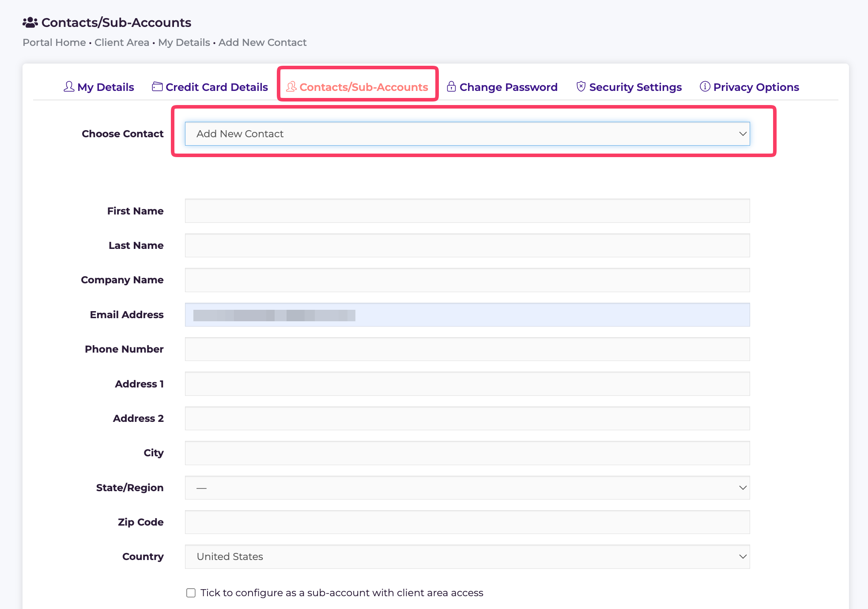Click the Add New Contact breadcrumb text

click(x=262, y=42)
